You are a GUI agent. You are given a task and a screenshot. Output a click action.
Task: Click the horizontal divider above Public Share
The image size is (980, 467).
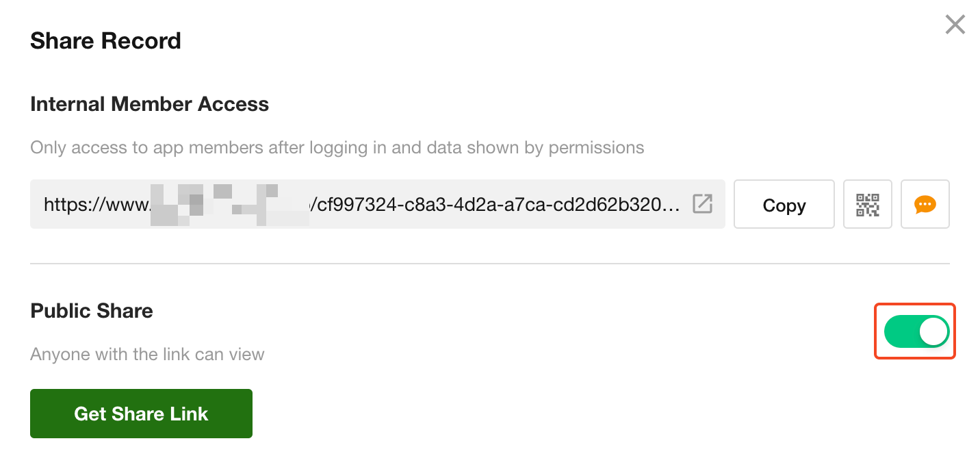pos(489,264)
